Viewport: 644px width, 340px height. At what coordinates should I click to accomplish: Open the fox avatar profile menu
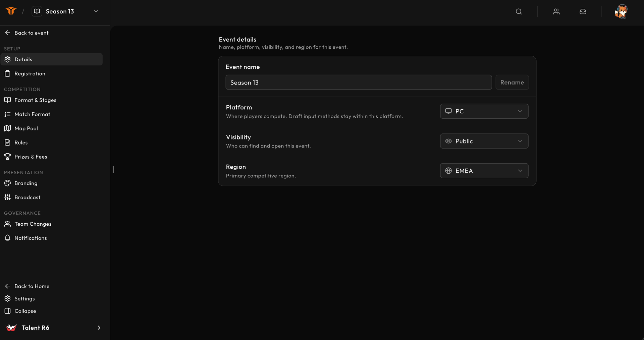pos(621,11)
